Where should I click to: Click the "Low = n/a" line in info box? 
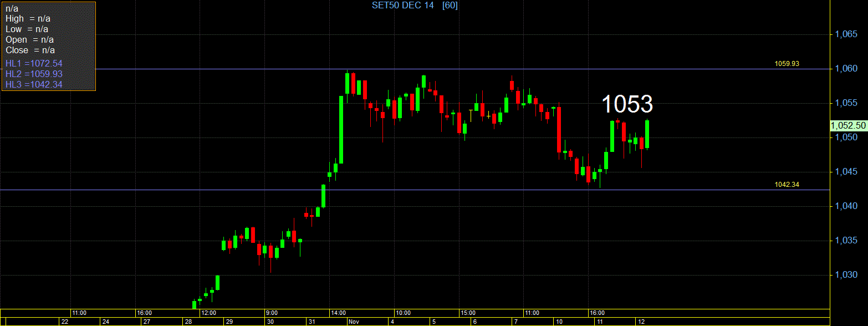(27, 29)
